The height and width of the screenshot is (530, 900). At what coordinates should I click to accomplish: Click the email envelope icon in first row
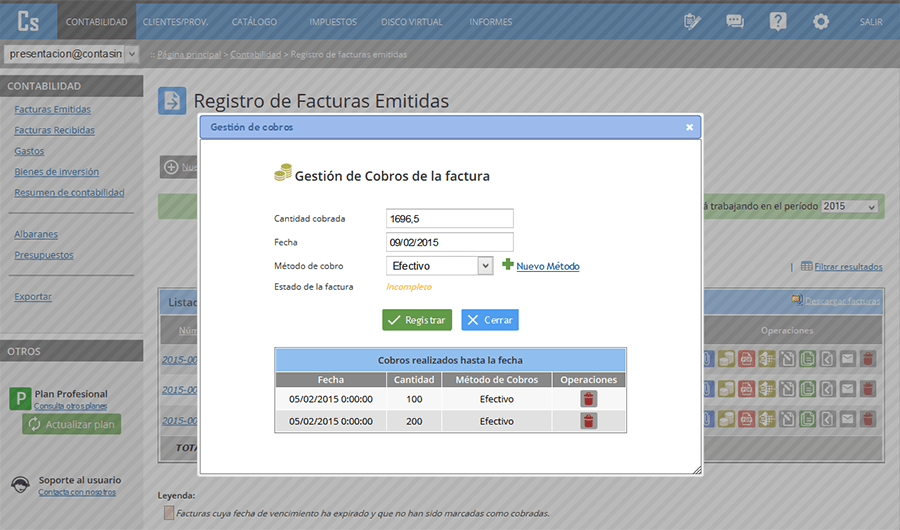click(x=847, y=359)
